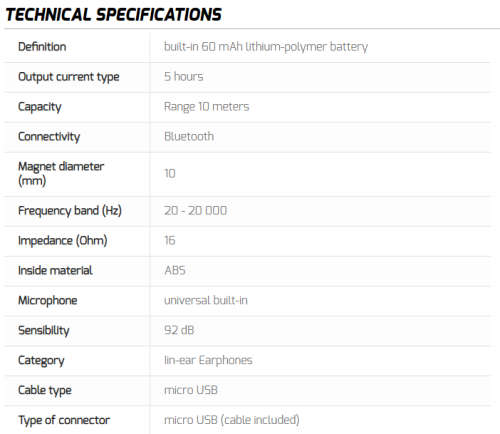Select the Impedance (Ohm) label

[x=63, y=241]
